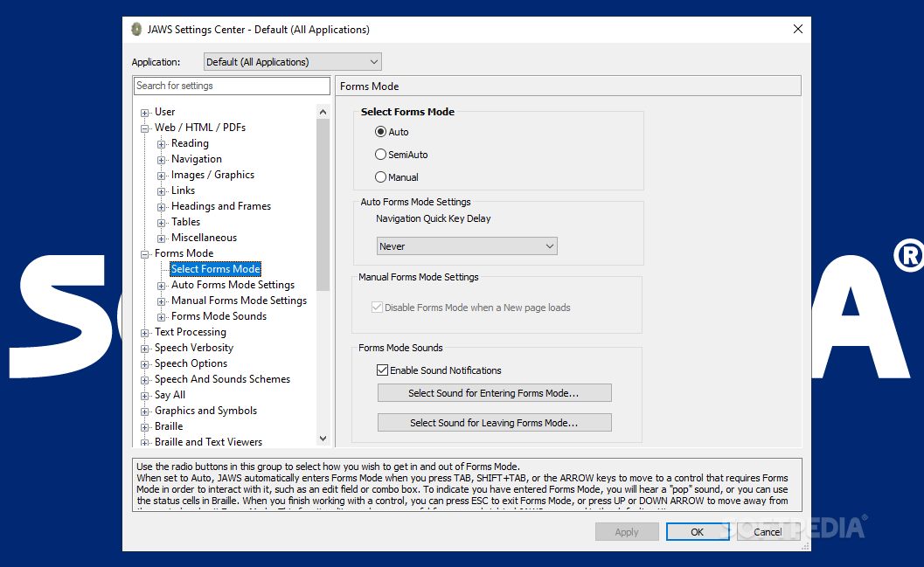Click Select Sound for Leaving Forms Mode button
Image resolution: width=924 pixels, height=567 pixels.
point(495,423)
